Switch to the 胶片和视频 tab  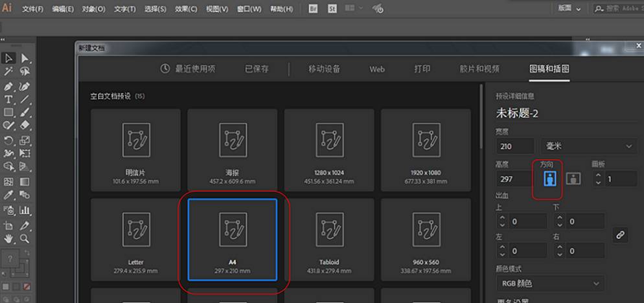[479, 69]
